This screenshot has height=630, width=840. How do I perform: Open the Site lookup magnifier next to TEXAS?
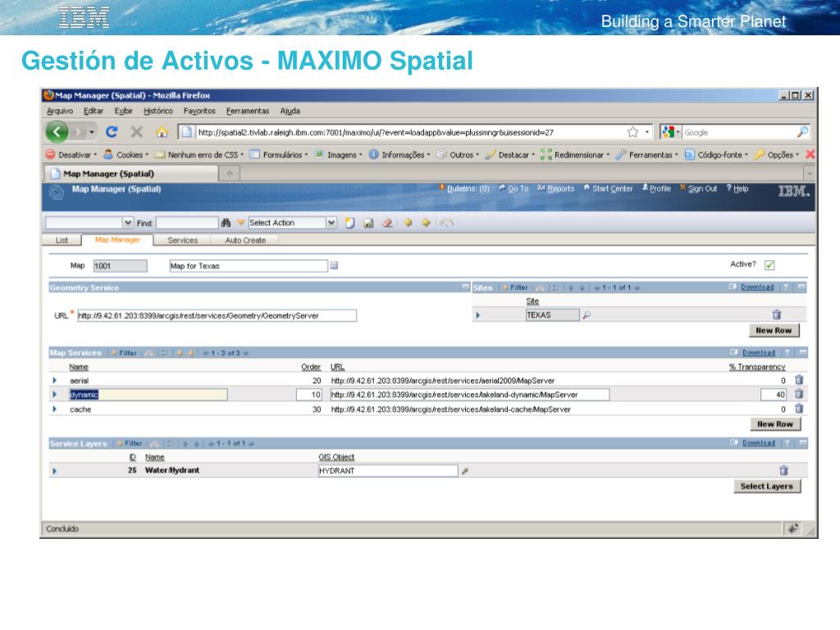pyautogui.click(x=587, y=315)
